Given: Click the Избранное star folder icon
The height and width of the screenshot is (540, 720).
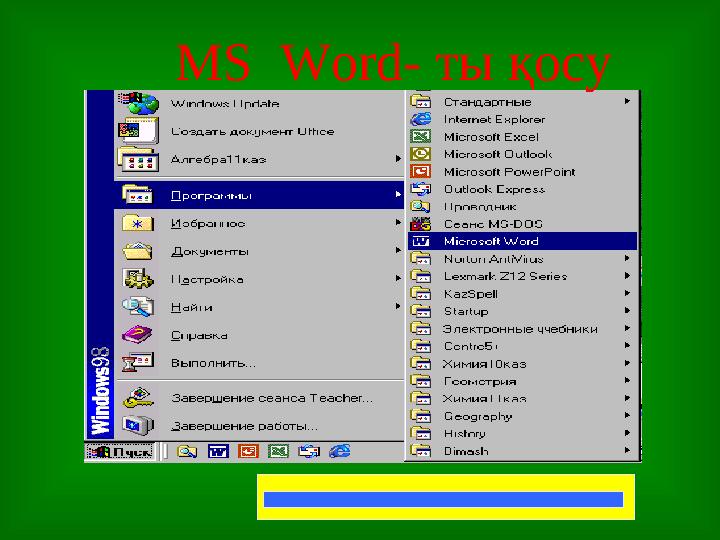Looking at the screenshot, I should (x=137, y=223).
